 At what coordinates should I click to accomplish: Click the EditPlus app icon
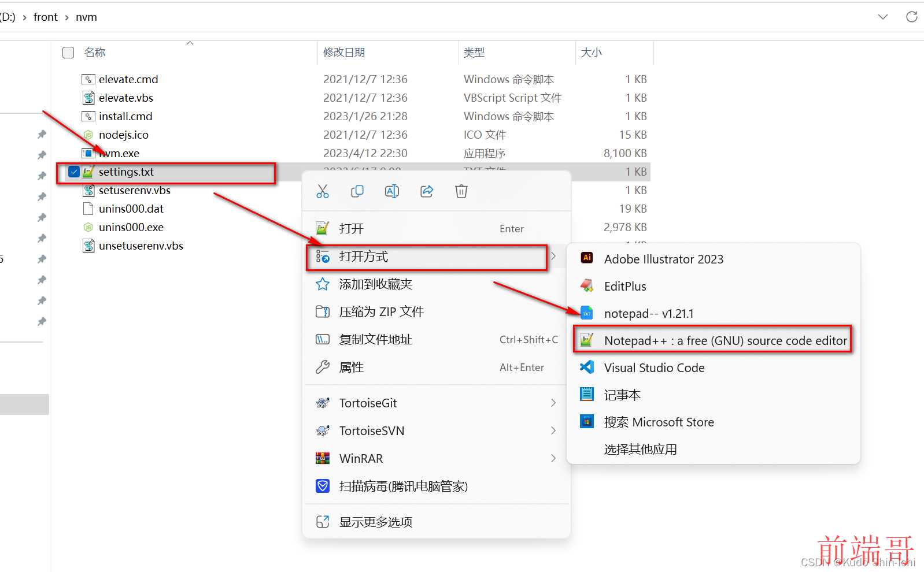[x=587, y=285]
